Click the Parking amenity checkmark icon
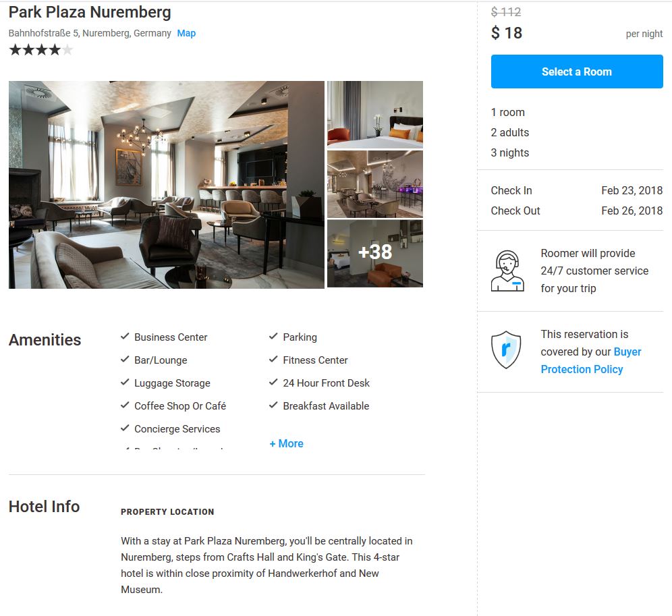The image size is (672, 616). [273, 337]
